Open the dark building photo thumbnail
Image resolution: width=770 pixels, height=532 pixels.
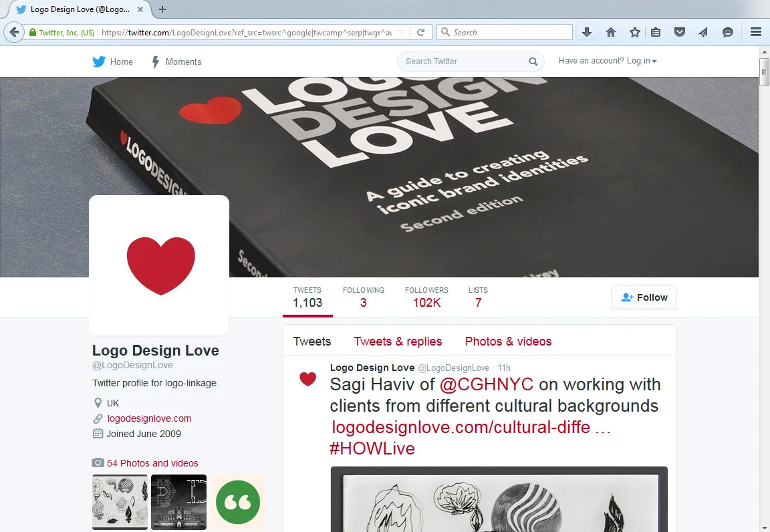178,502
